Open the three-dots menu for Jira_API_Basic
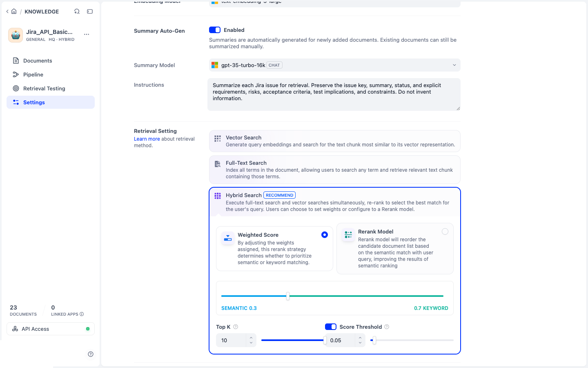Viewport: 588px width, 368px height. 87,34
